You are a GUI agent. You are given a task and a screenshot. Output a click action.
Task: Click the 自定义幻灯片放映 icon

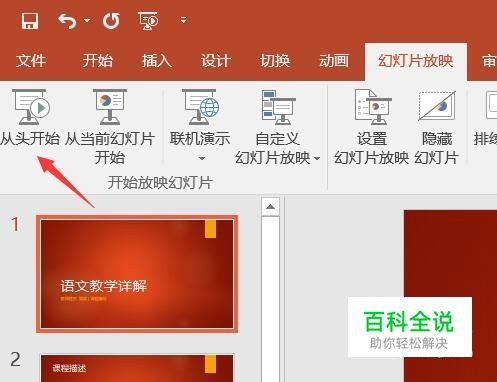pyautogui.click(x=278, y=107)
